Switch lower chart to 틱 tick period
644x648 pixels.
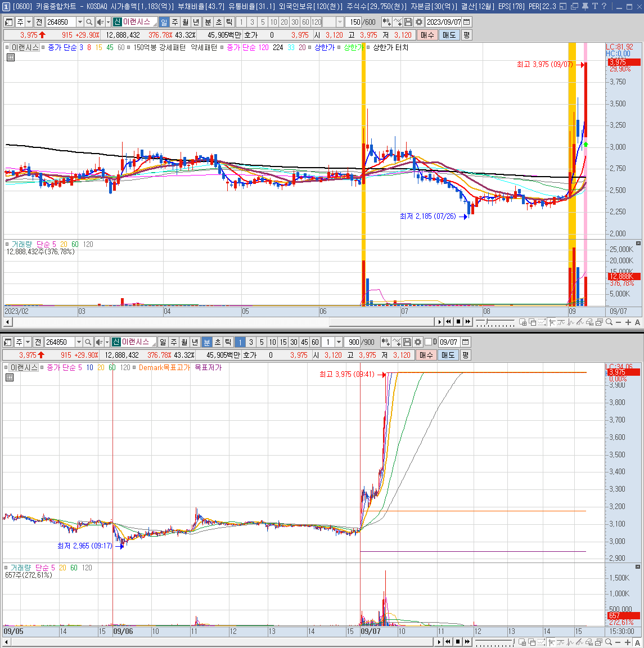[228, 342]
